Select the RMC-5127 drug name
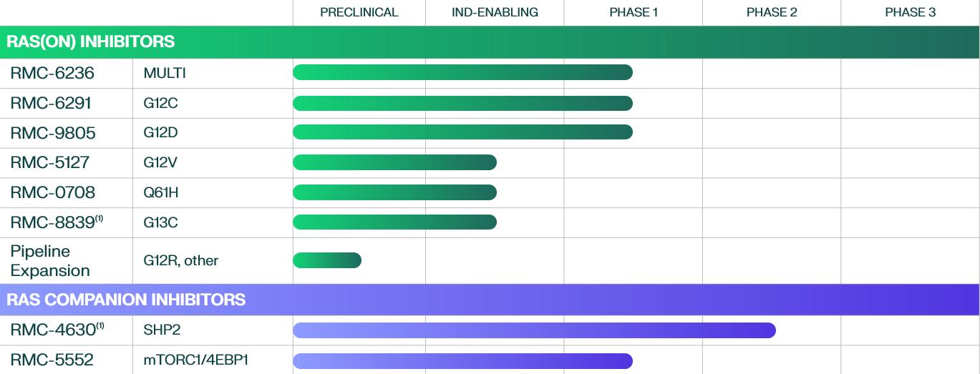The height and width of the screenshot is (374, 980). pos(50,162)
